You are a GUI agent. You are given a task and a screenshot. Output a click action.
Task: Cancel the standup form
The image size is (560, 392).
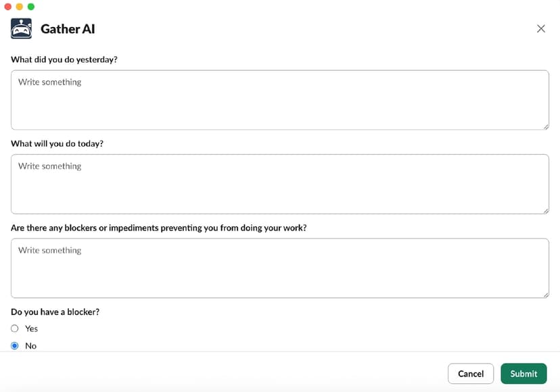pyautogui.click(x=471, y=374)
